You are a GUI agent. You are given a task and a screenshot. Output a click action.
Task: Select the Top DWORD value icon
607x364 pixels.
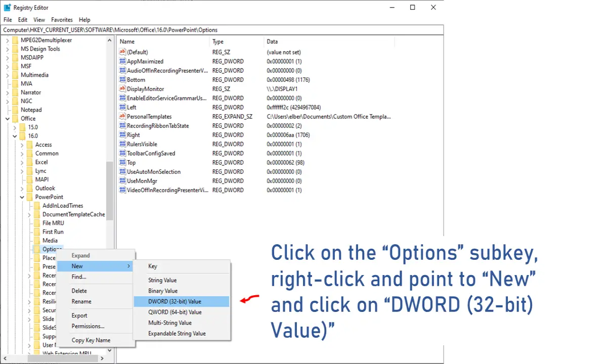tap(122, 162)
